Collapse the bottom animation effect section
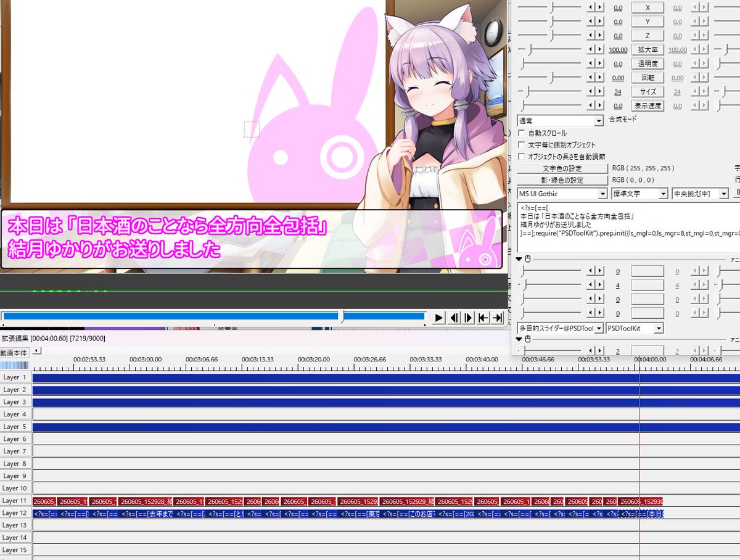The height and width of the screenshot is (560, 740). (519, 339)
